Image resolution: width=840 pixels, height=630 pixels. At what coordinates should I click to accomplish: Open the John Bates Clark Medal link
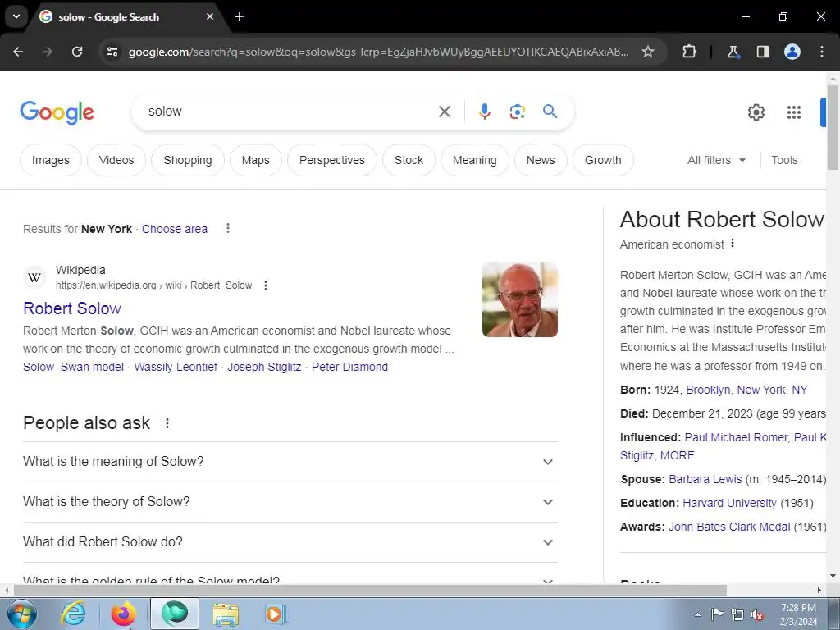coord(729,527)
